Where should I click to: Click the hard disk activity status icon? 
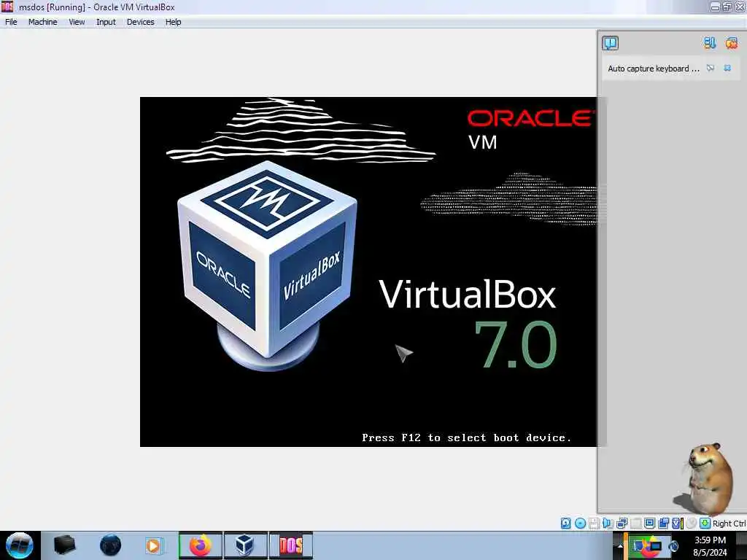[x=565, y=524]
